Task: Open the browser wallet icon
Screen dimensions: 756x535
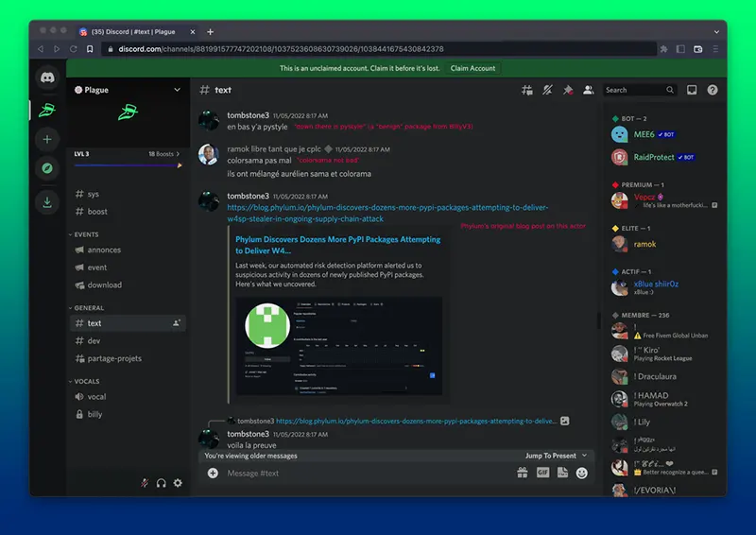Action: (697, 49)
